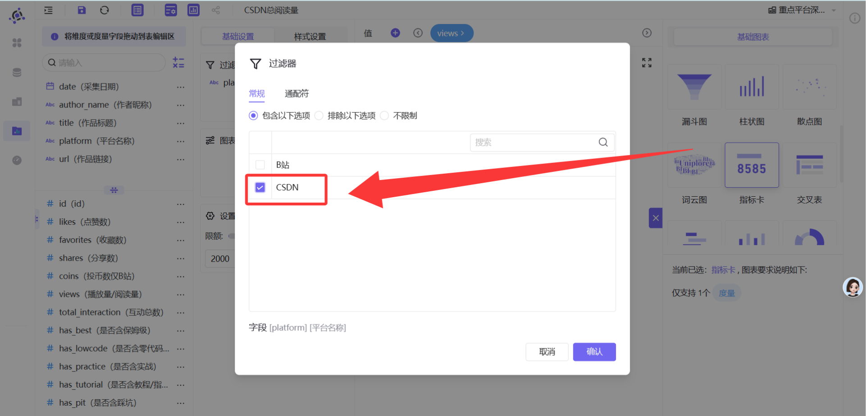Screen dimensions: 868x416
Task: Click the search box in filter dialog
Action: point(542,143)
